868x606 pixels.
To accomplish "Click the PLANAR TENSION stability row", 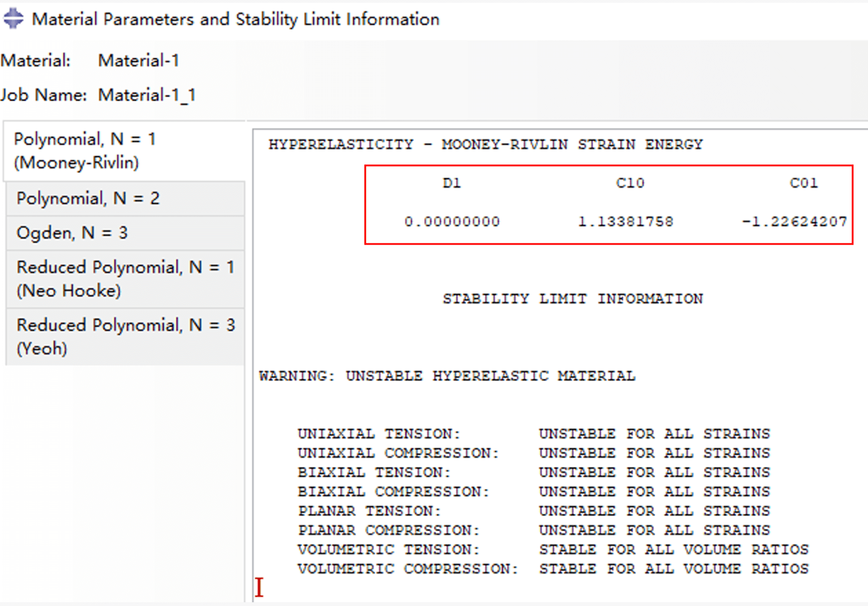I will (x=533, y=511).
